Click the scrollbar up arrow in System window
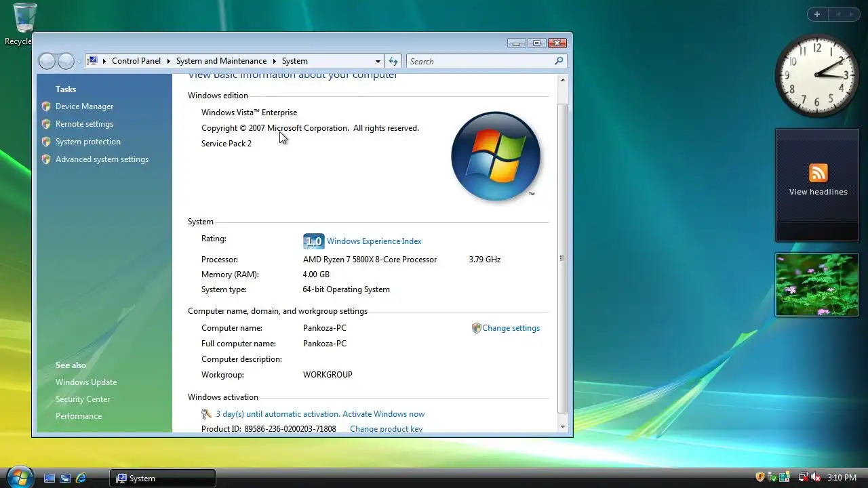This screenshot has width=868, height=488. [562, 80]
